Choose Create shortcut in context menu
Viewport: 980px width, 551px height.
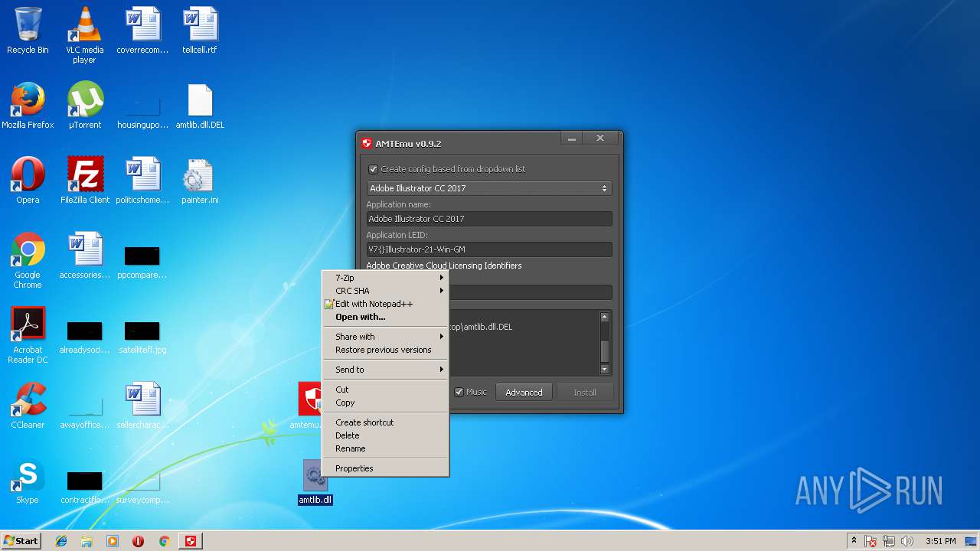[x=386, y=422]
